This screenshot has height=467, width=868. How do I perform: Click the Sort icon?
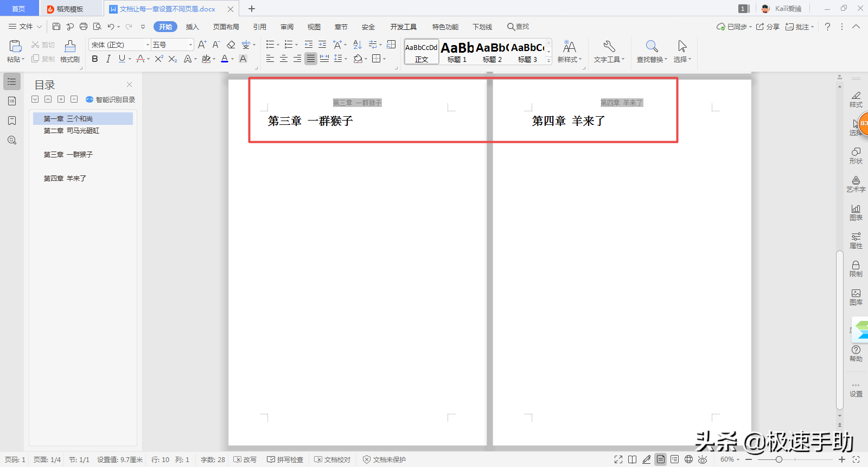click(x=358, y=45)
